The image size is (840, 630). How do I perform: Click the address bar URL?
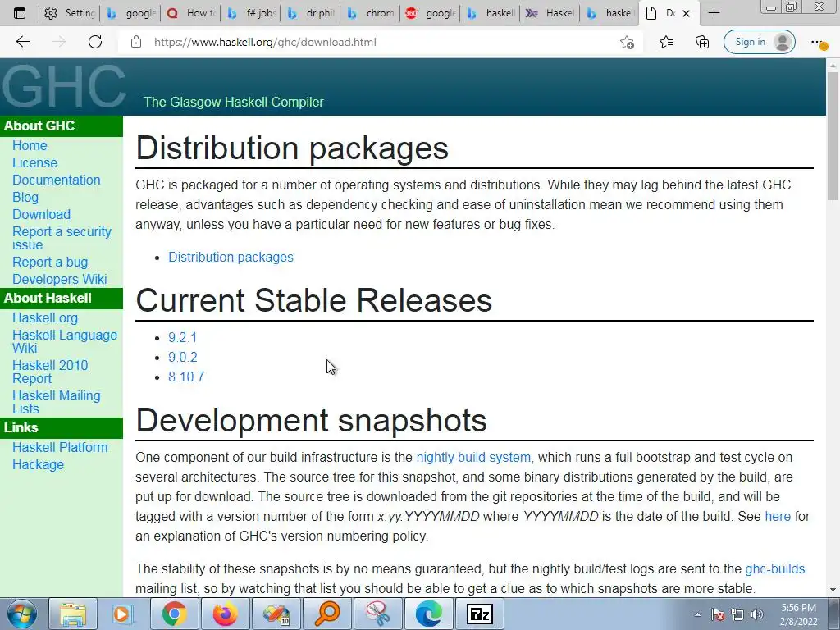[265, 42]
